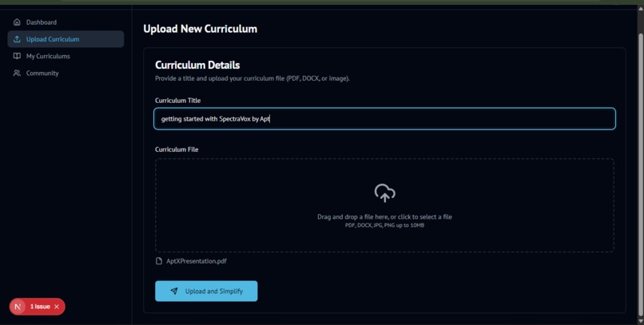The width and height of the screenshot is (644, 325).
Task: Click the AptXPresentation.pdf file name
Action: click(x=197, y=261)
